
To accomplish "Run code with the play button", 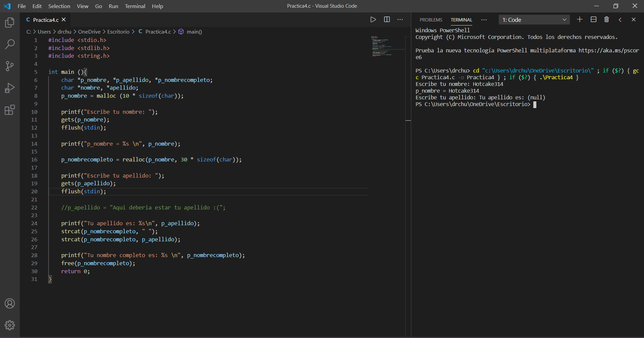I will pyautogui.click(x=373, y=19).
